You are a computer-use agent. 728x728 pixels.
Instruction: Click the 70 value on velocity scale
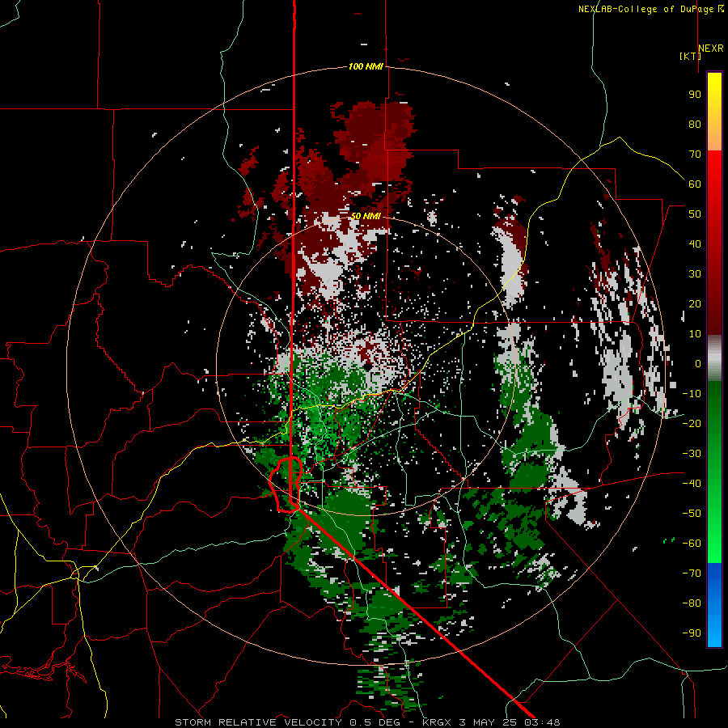pos(695,154)
